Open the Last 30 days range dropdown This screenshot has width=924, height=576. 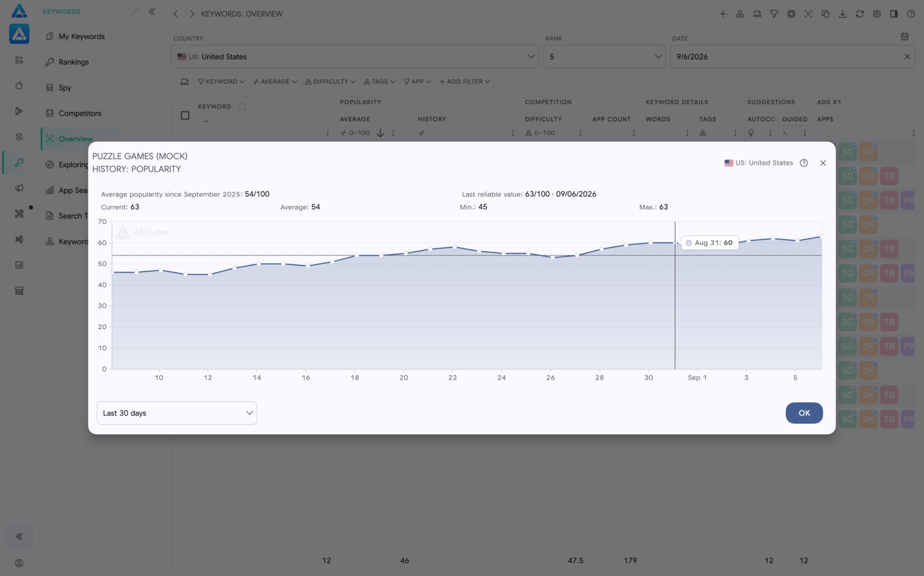click(176, 413)
